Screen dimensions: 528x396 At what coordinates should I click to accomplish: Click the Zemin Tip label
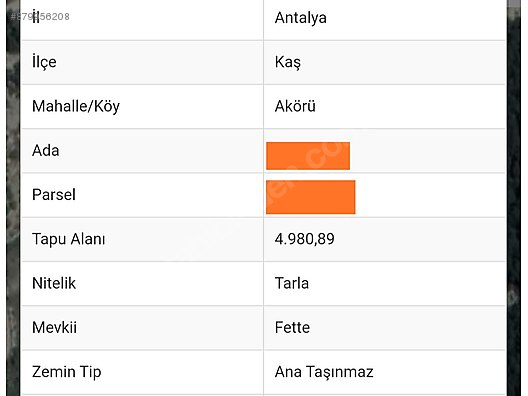(66, 372)
